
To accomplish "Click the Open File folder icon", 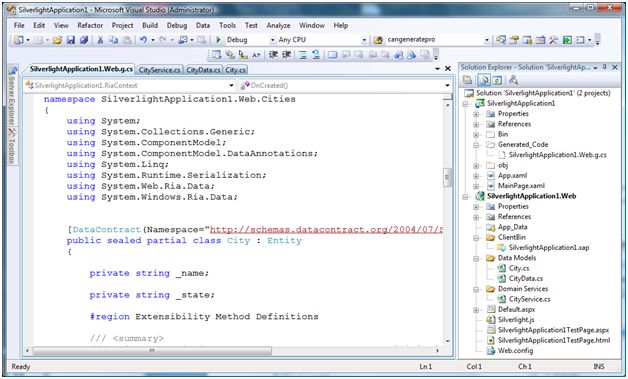I will [x=58, y=40].
